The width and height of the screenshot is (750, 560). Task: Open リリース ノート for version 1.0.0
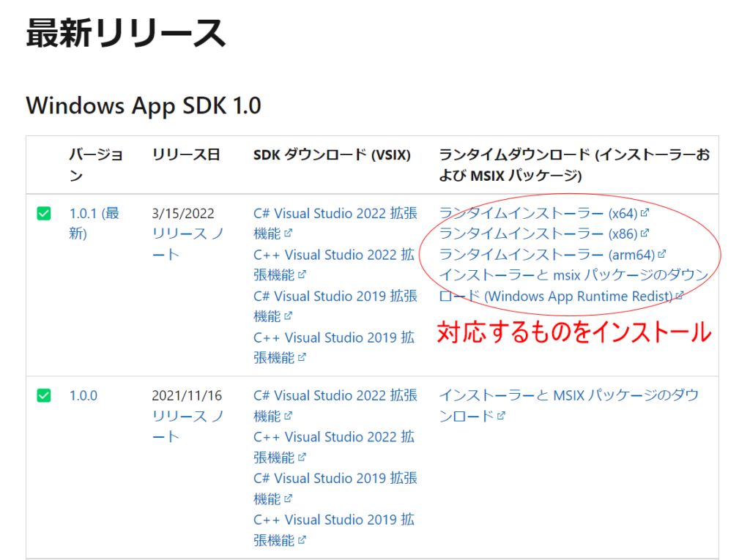[x=187, y=426]
